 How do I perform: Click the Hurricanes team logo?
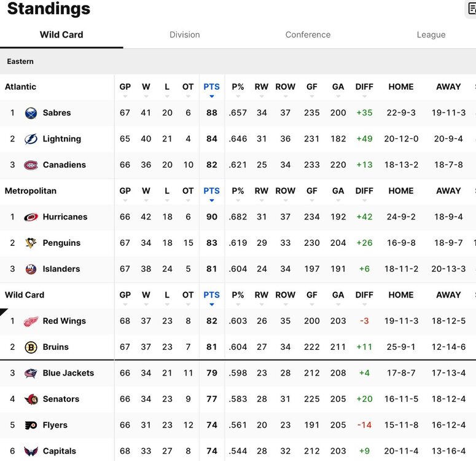point(31,217)
